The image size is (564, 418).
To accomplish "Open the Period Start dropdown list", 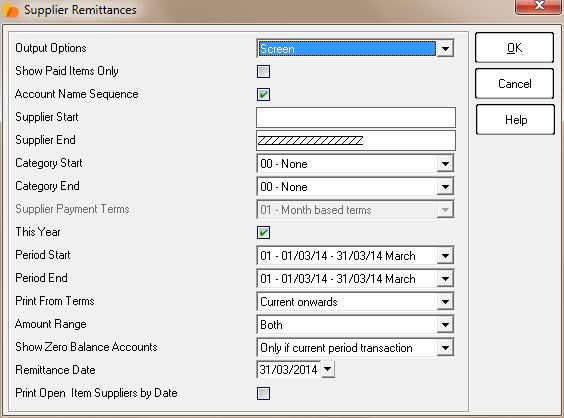I will [445, 256].
